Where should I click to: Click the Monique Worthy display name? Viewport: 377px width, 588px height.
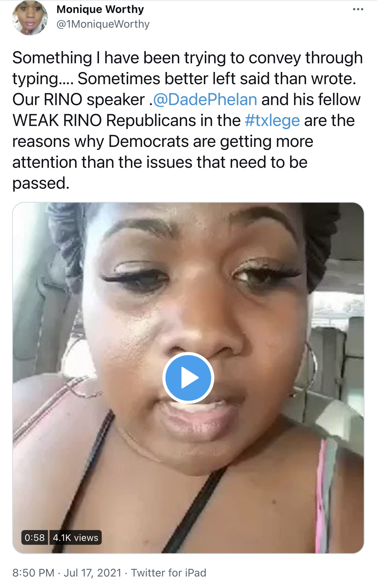tap(100, 9)
